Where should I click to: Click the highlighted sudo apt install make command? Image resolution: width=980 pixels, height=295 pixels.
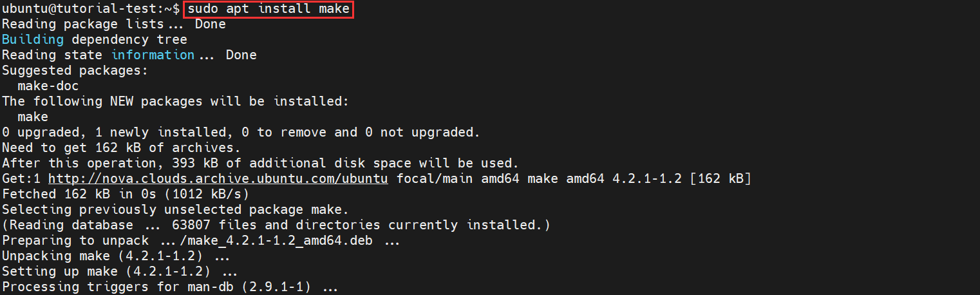tap(269, 9)
